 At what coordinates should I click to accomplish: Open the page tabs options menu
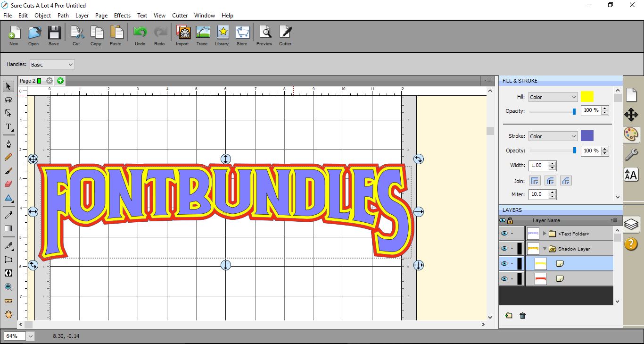[x=488, y=81]
